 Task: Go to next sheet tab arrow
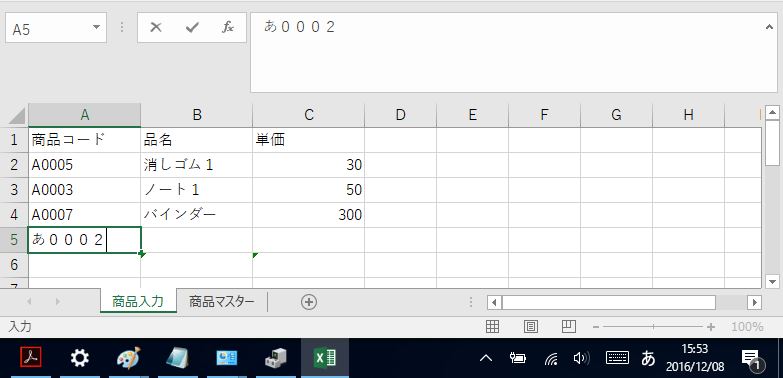[58, 302]
